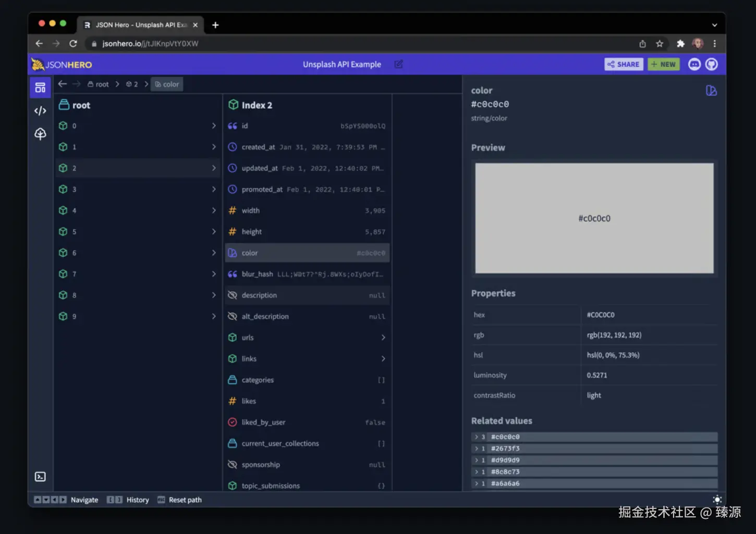Select the updated_at field row
This screenshot has height=534, width=756.
click(x=308, y=168)
